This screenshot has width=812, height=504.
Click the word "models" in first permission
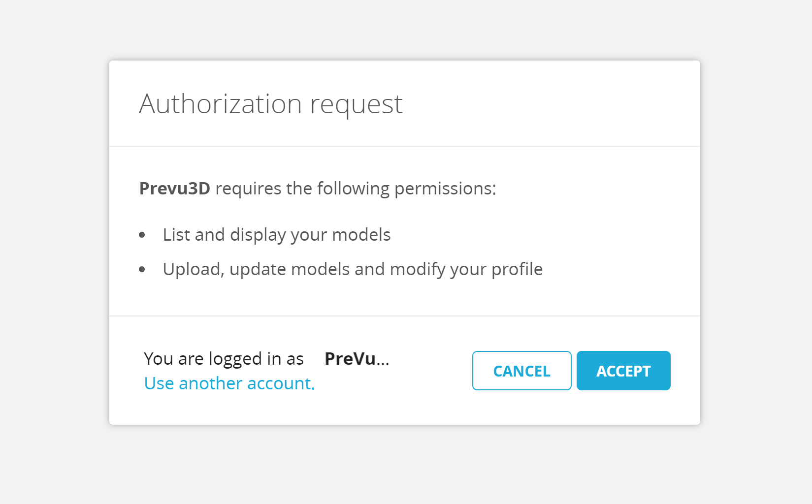point(361,235)
